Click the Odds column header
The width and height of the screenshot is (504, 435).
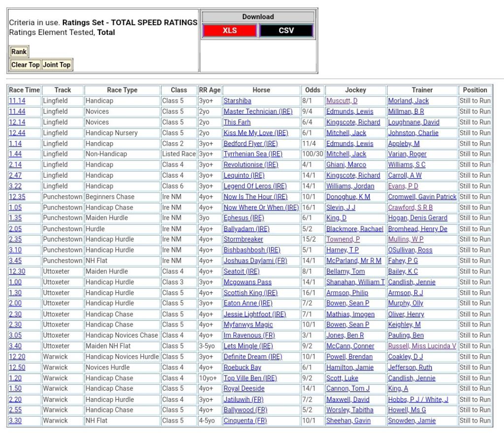click(x=313, y=90)
